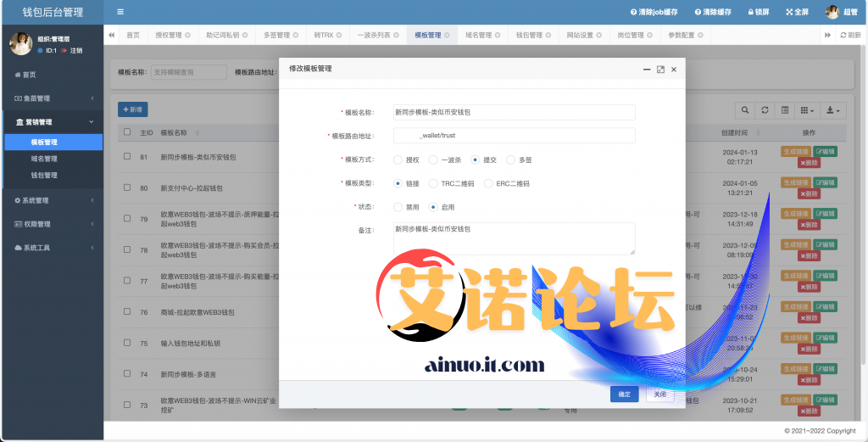868x442 pixels.
Task: Click 编辑 for row 81
Action: 826,151
